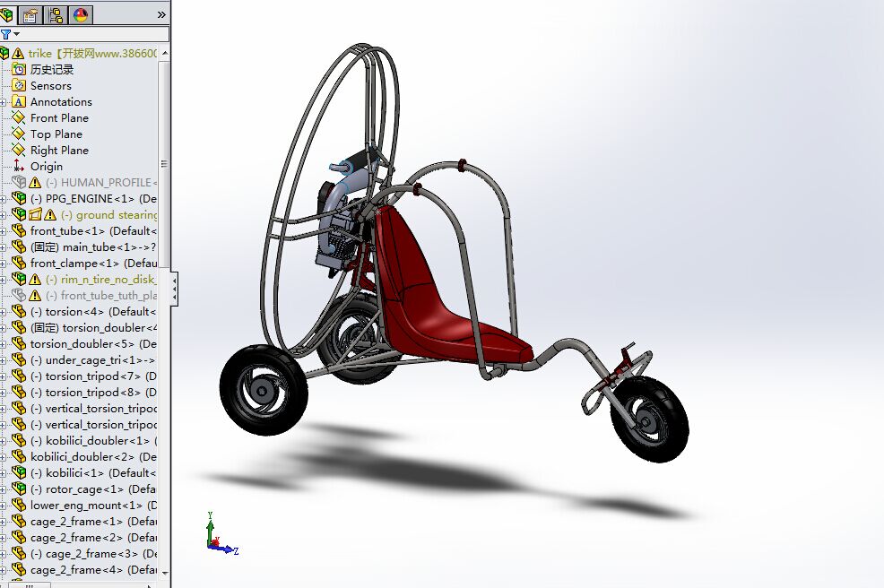Open the DisplayManager tab with color ball
Screen dimensions: 884x588
point(81,14)
